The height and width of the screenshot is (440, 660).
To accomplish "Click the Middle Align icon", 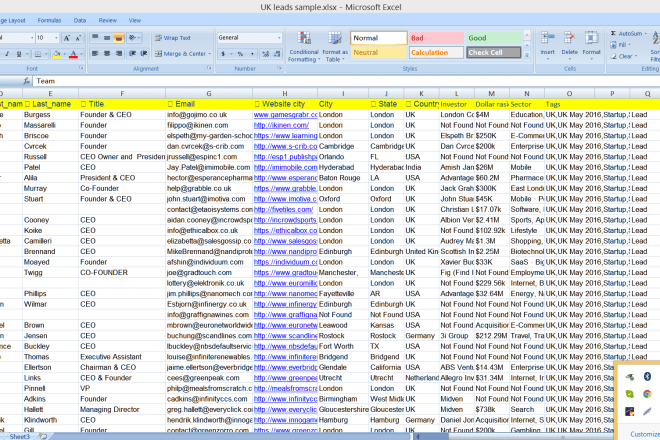I will point(107,38).
